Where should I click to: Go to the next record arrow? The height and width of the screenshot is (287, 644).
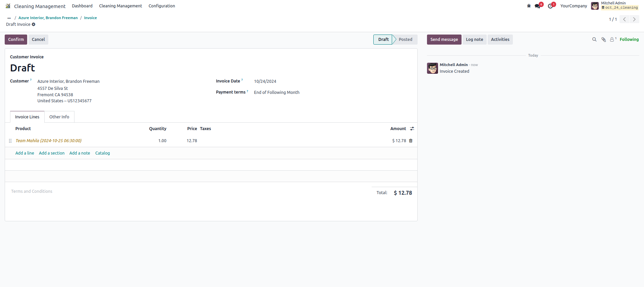point(634,19)
